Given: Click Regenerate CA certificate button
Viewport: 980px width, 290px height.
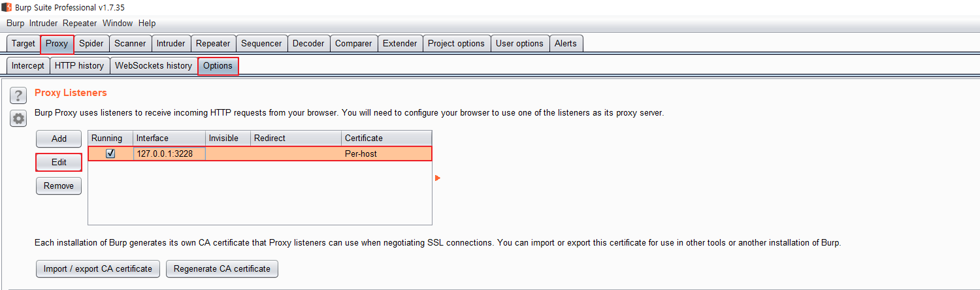Looking at the screenshot, I should click(x=222, y=268).
